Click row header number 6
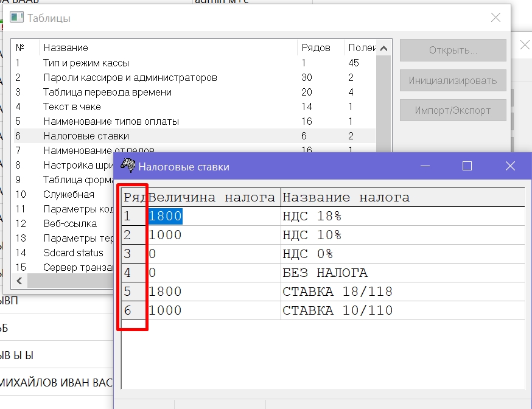The width and height of the screenshot is (532, 409). click(x=134, y=310)
